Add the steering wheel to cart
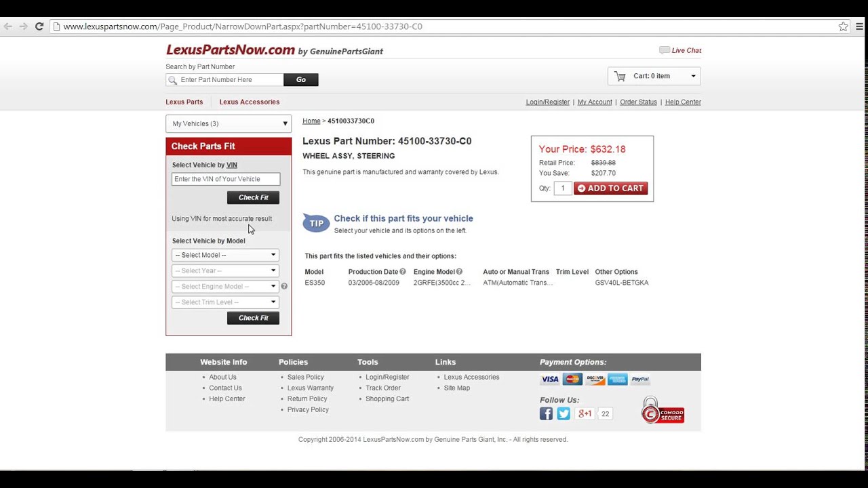Screen dimensions: 868x488 point(611,188)
